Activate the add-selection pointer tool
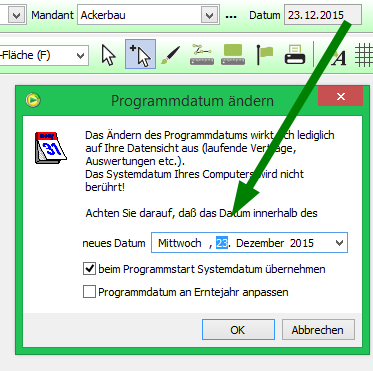 point(140,54)
